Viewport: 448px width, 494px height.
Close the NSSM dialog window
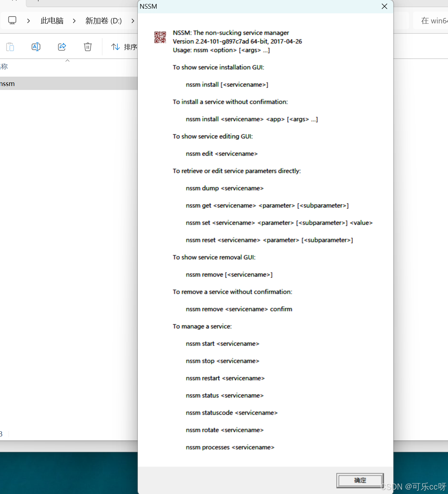[x=384, y=6]
